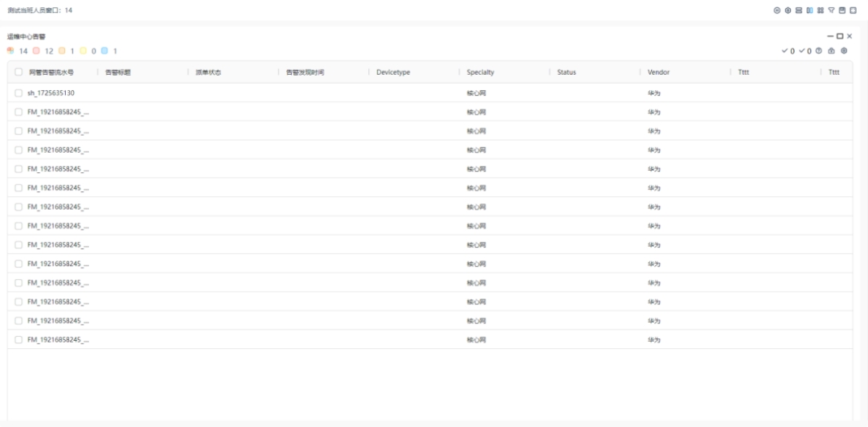Filter alarms by red severity swatch
The width and height of the screenshot is (868, 427).
click(36, 51)
